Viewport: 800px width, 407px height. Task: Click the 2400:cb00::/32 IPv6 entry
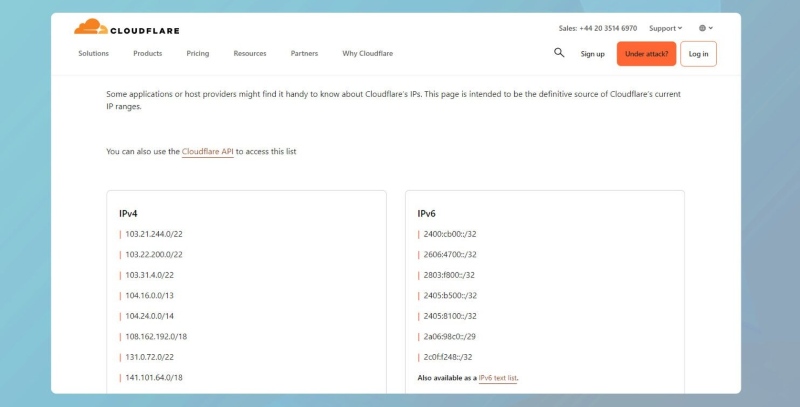[450, 234]
